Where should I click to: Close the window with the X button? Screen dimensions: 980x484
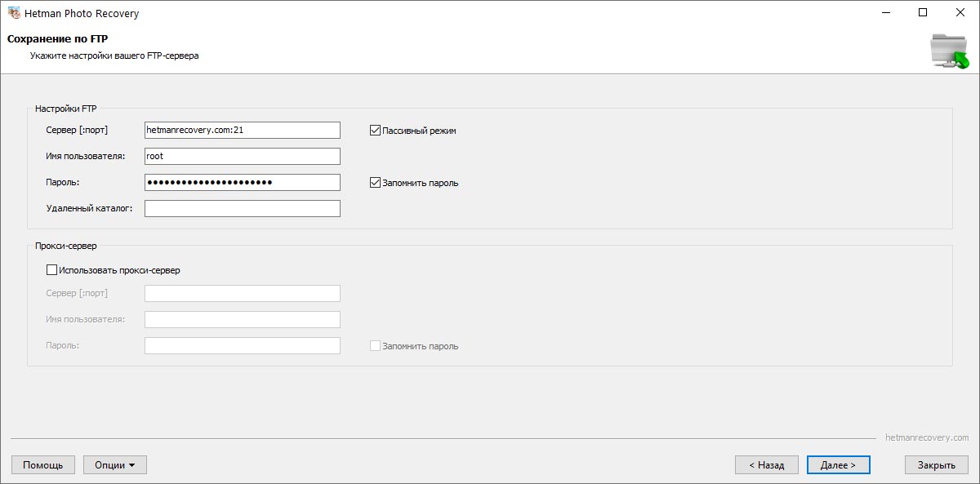960,13
